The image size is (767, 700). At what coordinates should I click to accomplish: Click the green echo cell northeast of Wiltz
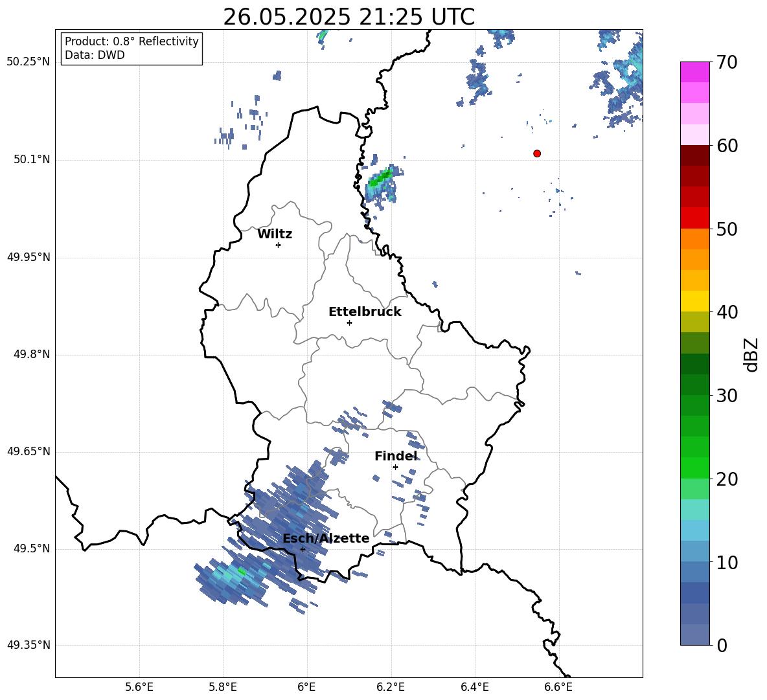pyautogui.click(x=380, y=179)
